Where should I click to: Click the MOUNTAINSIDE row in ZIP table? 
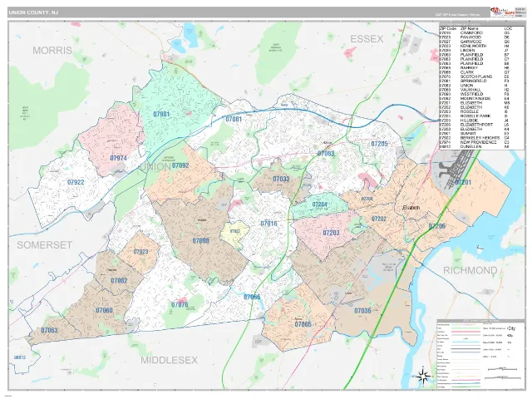(x=475, y=98)
